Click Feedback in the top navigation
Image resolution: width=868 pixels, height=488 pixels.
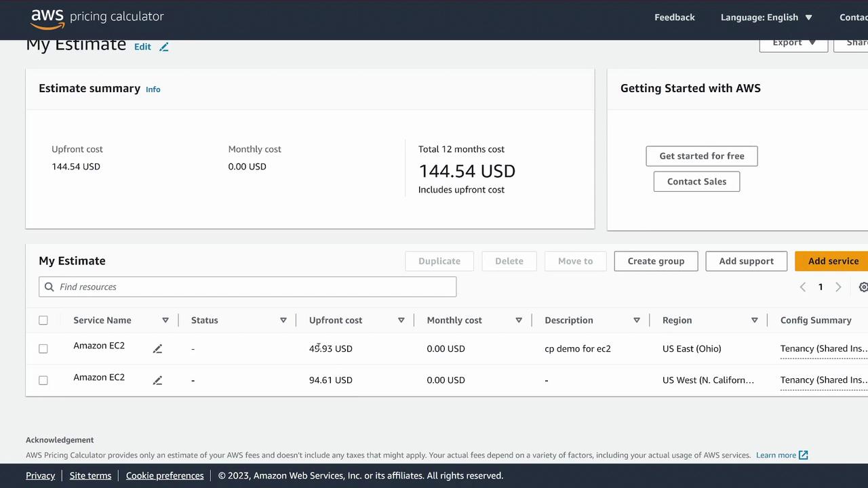coord(675,18)
